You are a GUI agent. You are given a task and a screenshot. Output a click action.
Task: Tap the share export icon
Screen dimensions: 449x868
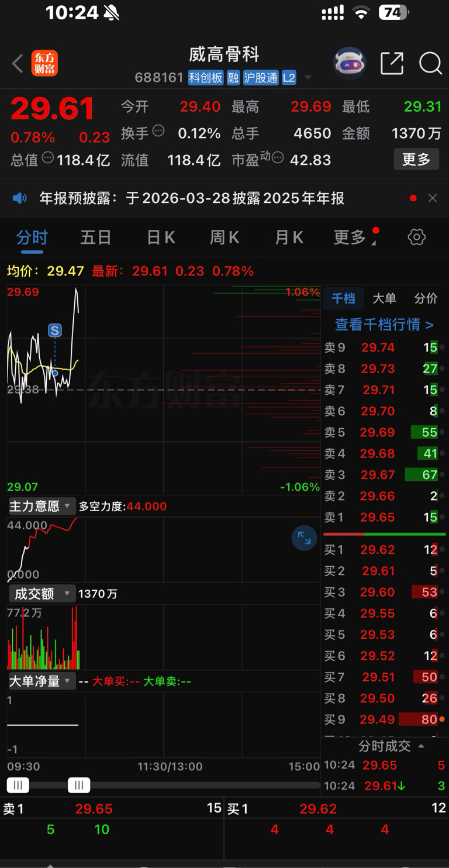point(392,63)
